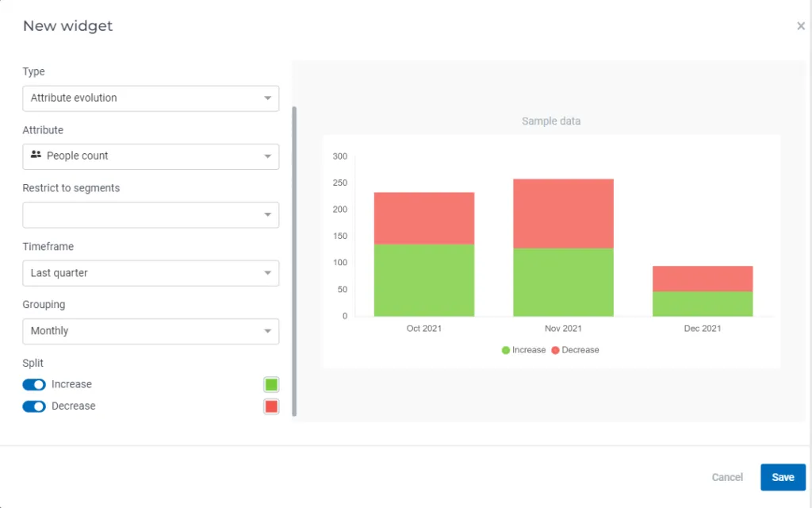Open the Grouping dropdown set to Monthly
The image size is (812, 508).
tap(151, 331)
